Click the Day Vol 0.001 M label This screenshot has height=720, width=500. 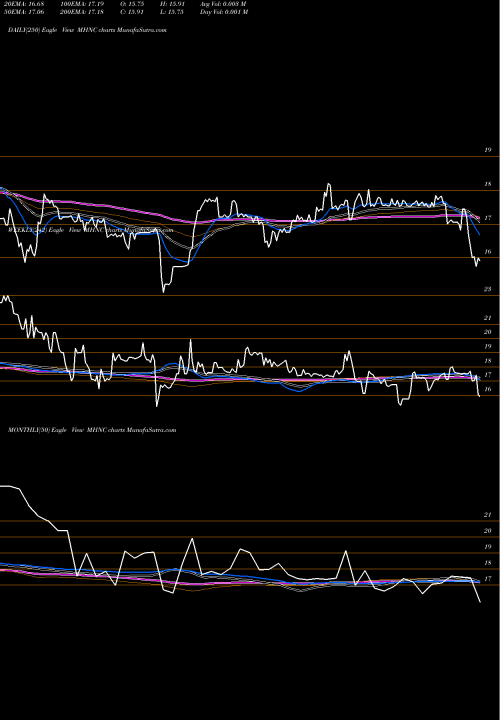224,12
